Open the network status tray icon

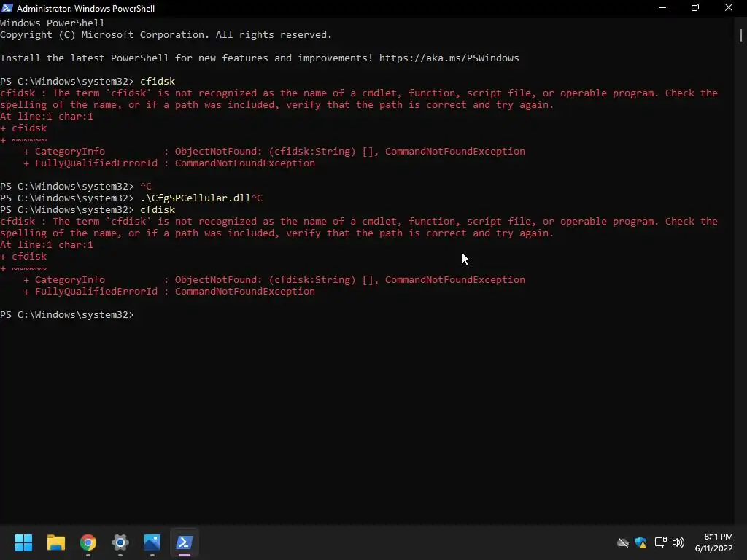tap(660, 542)
